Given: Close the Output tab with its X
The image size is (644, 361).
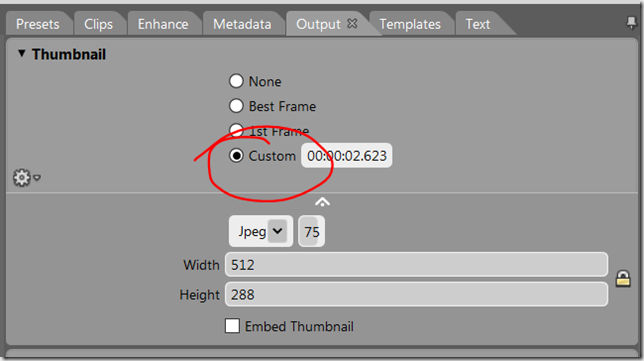Looking at the screenshot, I should (x=352, y=24).
